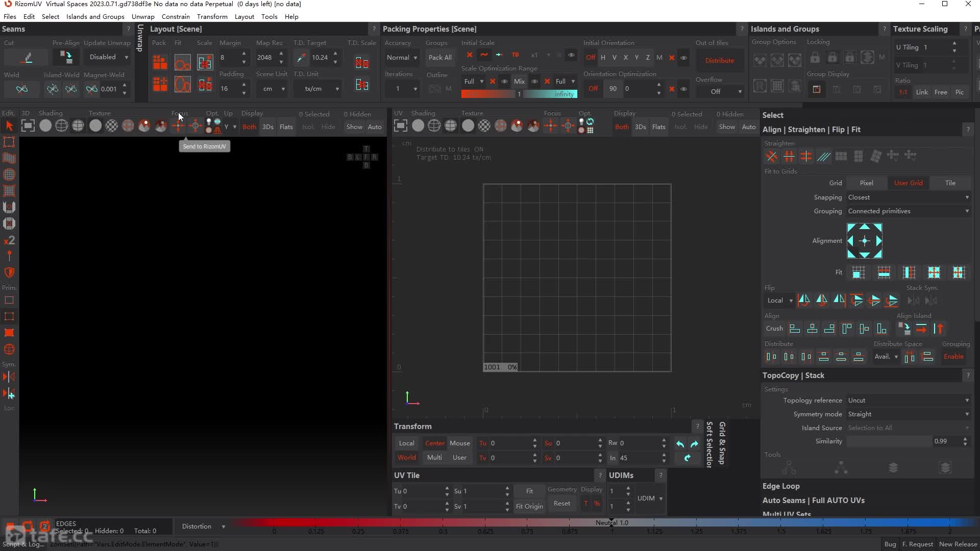The height and width of the screenshot is (551, 980).
Task: Open the Update Unwrap Disabled dropdown
Action: tap(108, 57)
